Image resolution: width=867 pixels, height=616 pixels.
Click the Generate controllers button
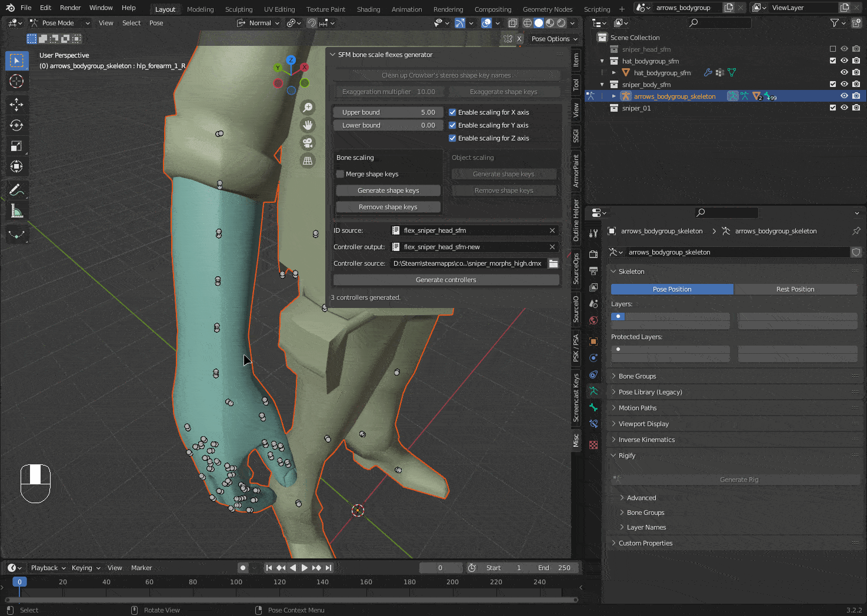click(446, 280)
